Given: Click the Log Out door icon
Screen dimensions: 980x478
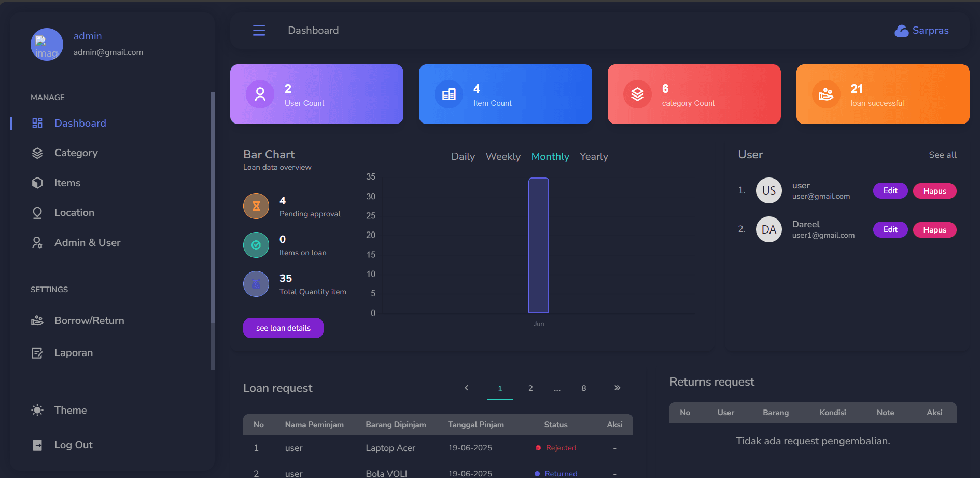Looking at the screenshot, I should click(x=37, y=445).
